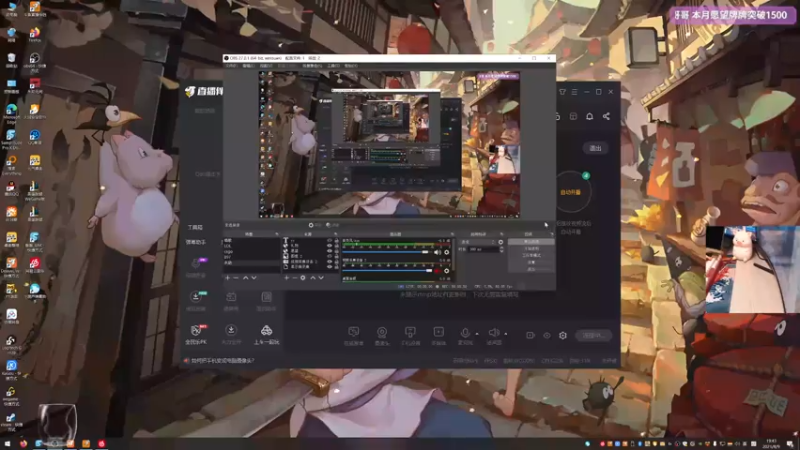
Task: Expand microphone options arrow in companion toolbar
Action: click(477, 334)
